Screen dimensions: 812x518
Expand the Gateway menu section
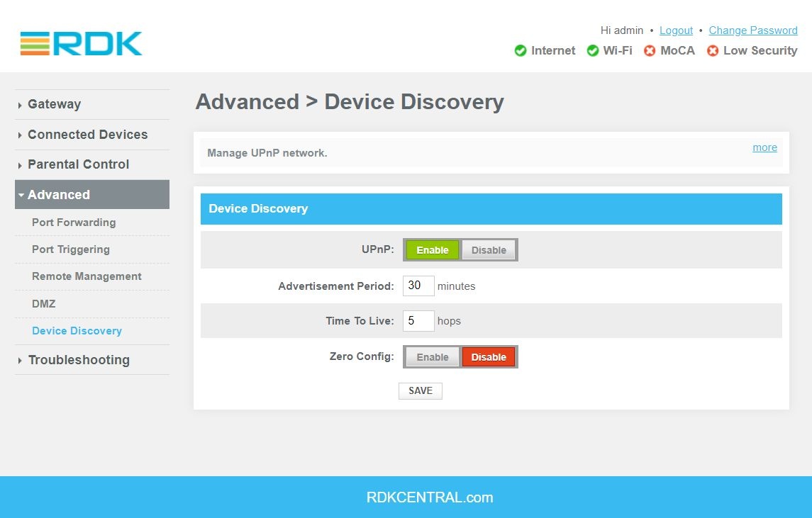[54, 104]
